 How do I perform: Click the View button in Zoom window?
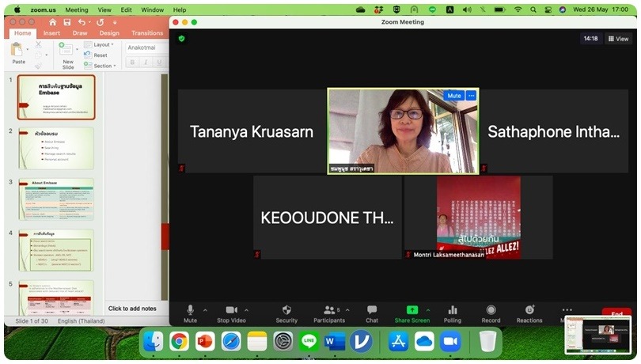click(619, 38)
